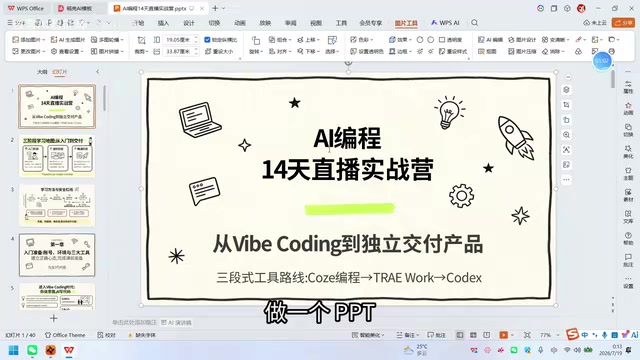
Task: Click the search magnifier in ribbon
Action: [474, 23]
